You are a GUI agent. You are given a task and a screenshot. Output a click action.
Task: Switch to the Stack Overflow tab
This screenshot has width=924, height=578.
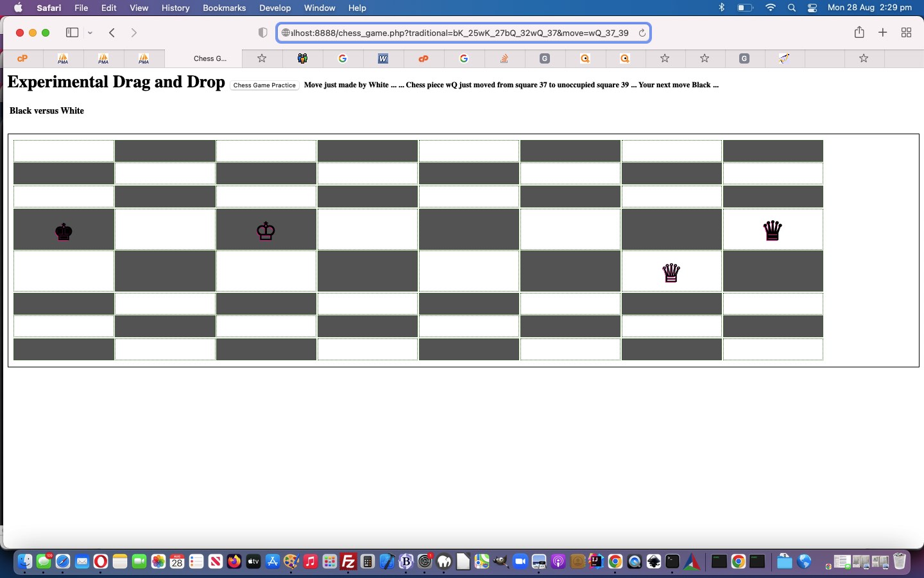504,58
